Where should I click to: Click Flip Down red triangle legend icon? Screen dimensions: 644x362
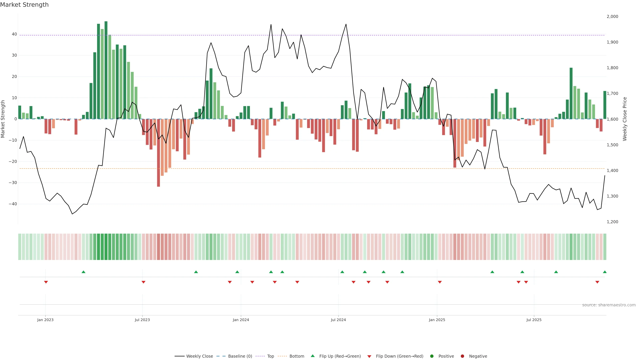pyautogui.click(x=369, y=356)
